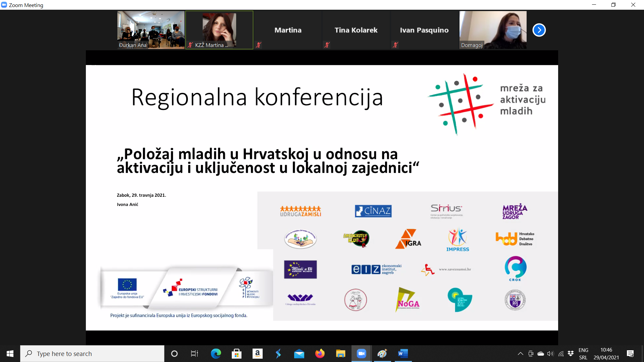Select Tina Kolarek's participant tile
Screen dimensions: 644x362
coord(356,30)
